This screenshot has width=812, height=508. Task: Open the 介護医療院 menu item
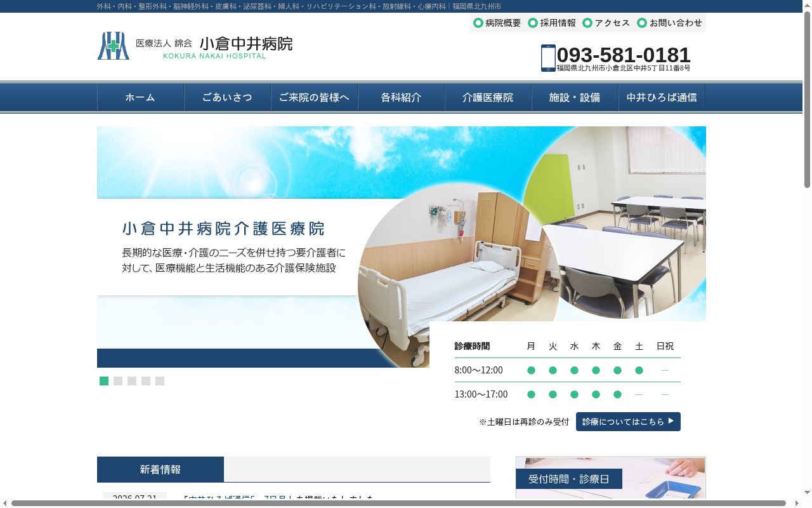488,98
